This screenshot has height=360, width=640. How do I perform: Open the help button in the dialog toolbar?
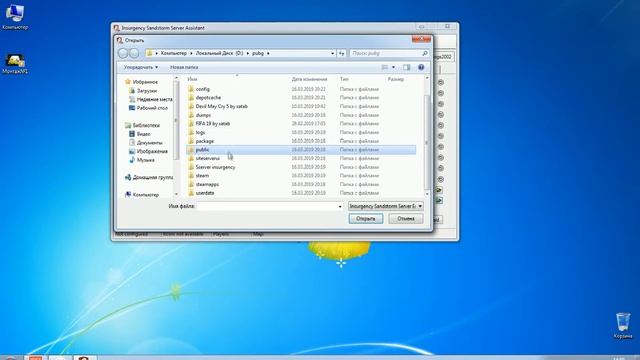pyautogui.click(x=421, y=67)
